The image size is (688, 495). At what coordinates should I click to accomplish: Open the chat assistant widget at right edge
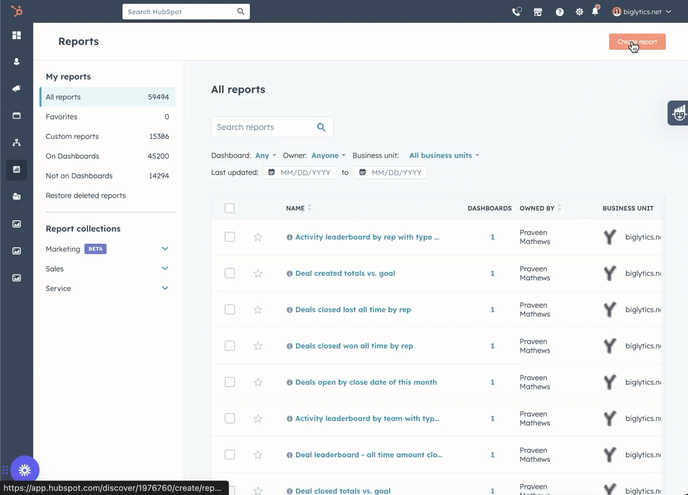pos(678,113)
